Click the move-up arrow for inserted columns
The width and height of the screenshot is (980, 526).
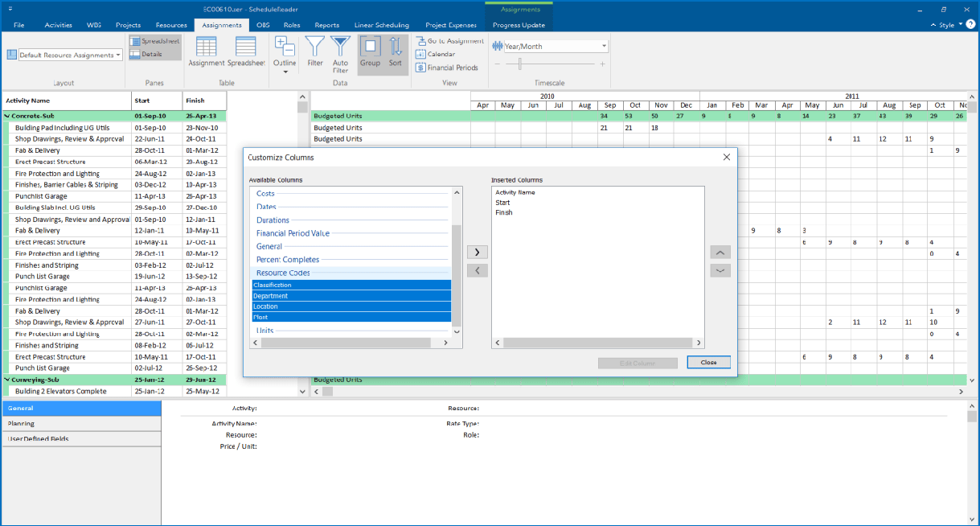click(720, 252)
